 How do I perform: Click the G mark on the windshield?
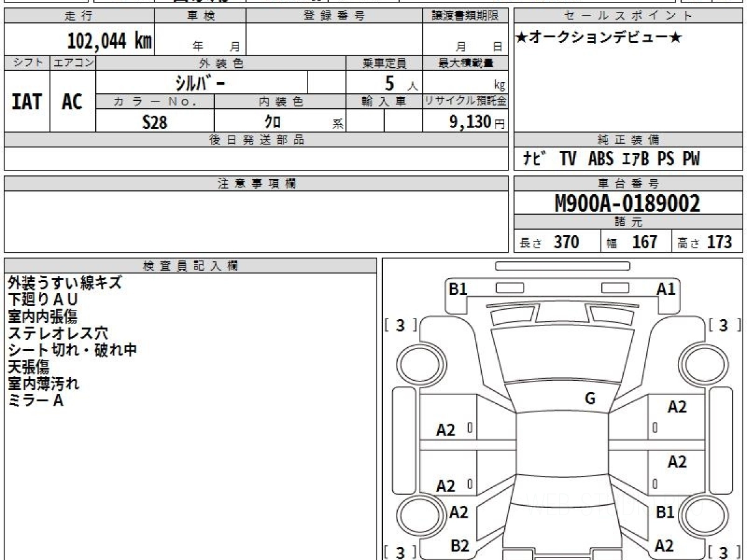[x=590, y=399]
